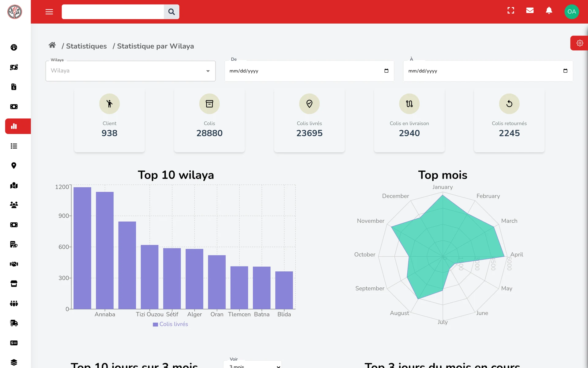Open the list sidebar icon
588x368 pixels.
(x=14, y=146)
